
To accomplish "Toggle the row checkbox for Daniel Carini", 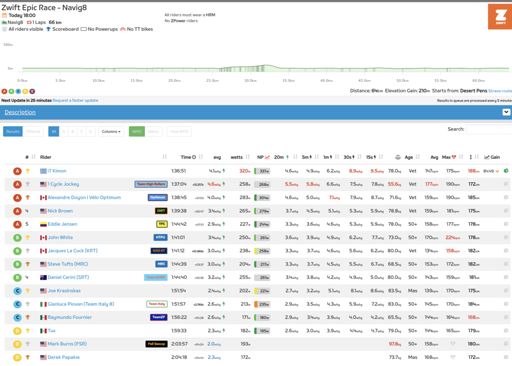I will 506,277.
